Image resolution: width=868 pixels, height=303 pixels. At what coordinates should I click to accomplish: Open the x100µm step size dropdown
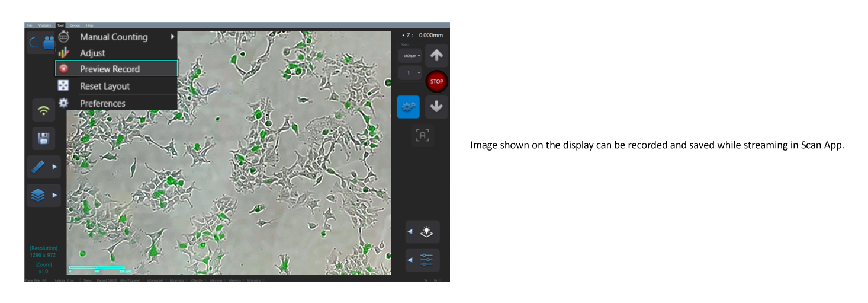click(410, 56)
